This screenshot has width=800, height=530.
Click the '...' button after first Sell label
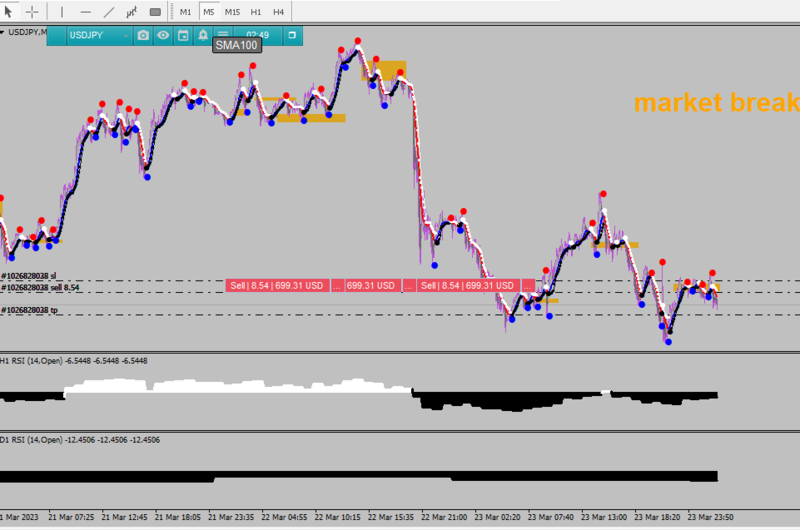337,286
